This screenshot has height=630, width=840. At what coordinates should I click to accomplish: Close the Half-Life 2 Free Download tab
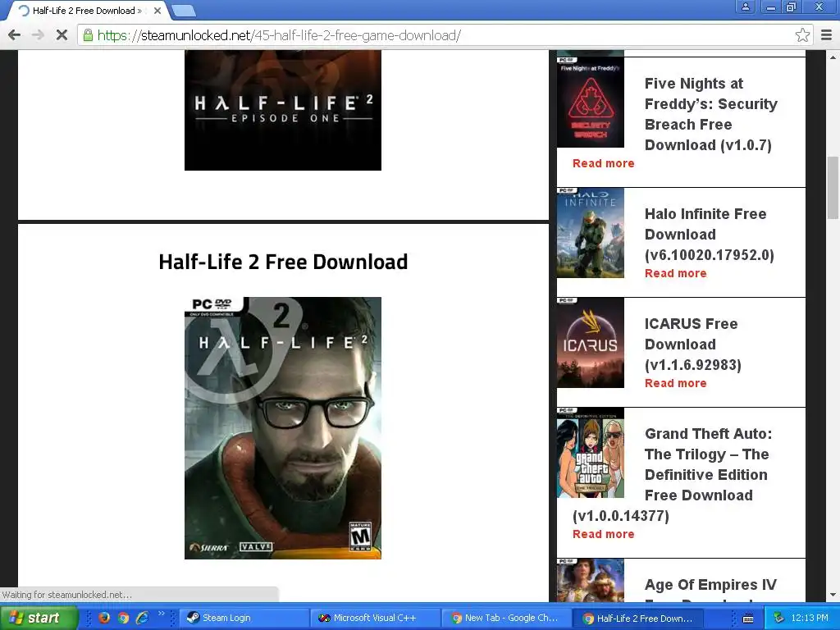coord(157,11)
